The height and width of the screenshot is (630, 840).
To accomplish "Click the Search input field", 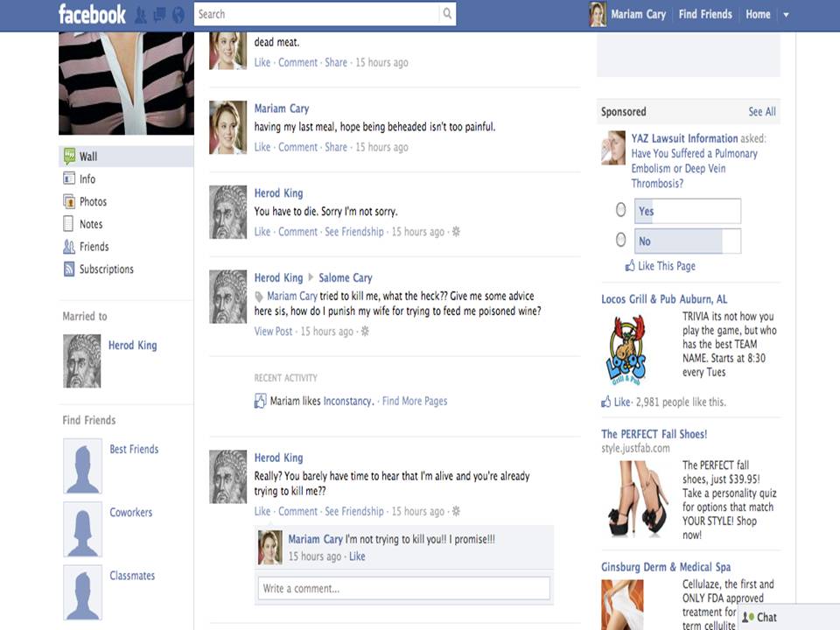I will (x=317, y=14).
